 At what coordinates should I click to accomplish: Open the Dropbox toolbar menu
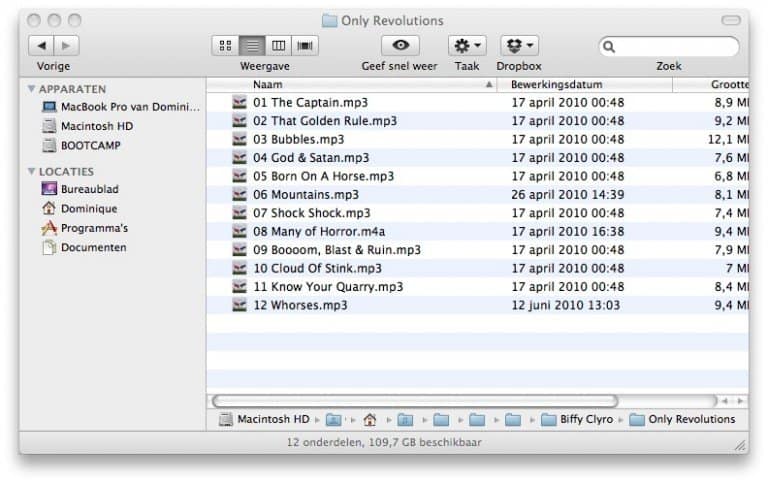(x=519, y=46)
